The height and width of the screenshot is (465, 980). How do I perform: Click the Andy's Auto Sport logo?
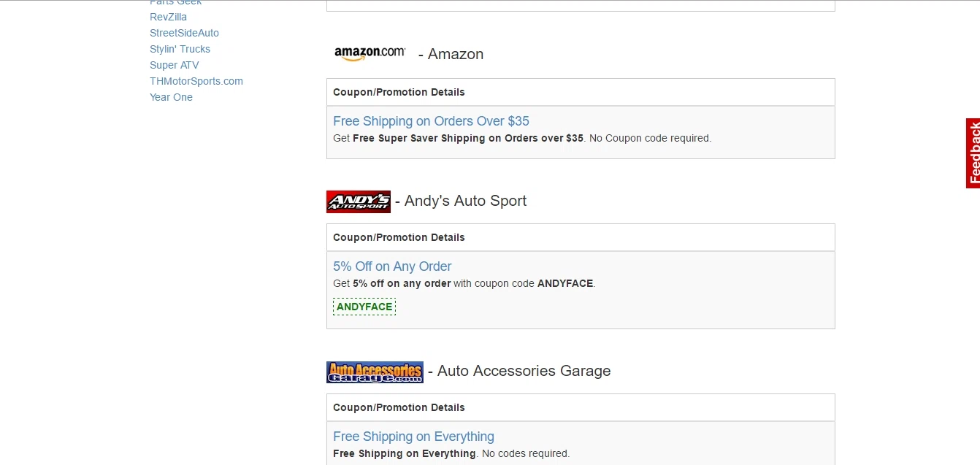coord(359,202)
